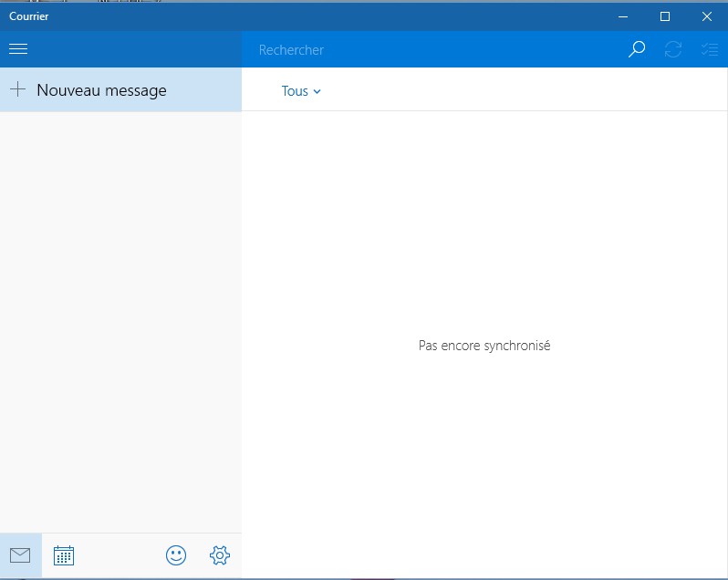Open settings with the gear icon

coord(220,554)
